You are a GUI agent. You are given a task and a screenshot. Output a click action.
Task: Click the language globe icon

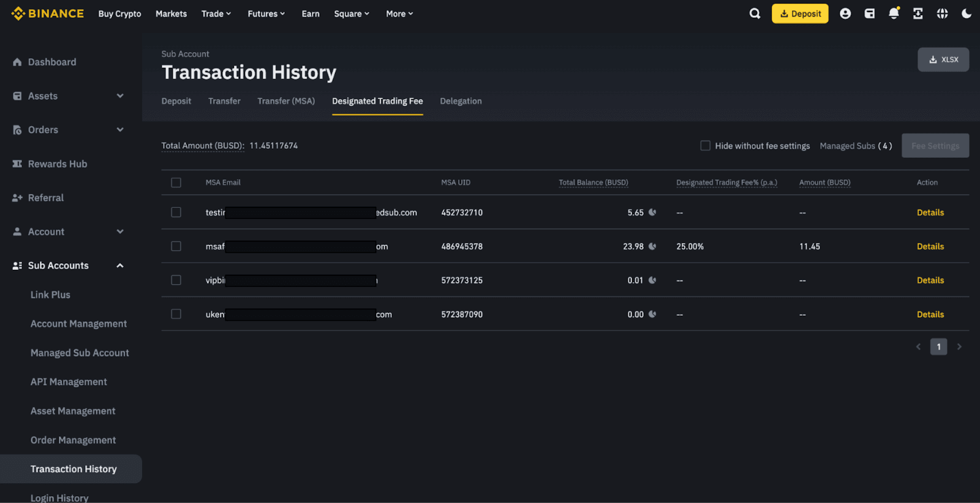942,13
